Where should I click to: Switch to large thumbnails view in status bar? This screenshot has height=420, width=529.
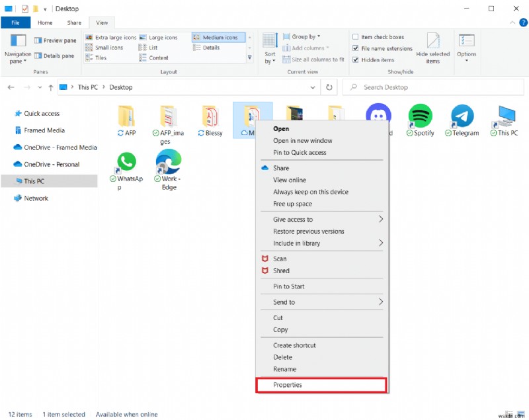click(520, 414)
